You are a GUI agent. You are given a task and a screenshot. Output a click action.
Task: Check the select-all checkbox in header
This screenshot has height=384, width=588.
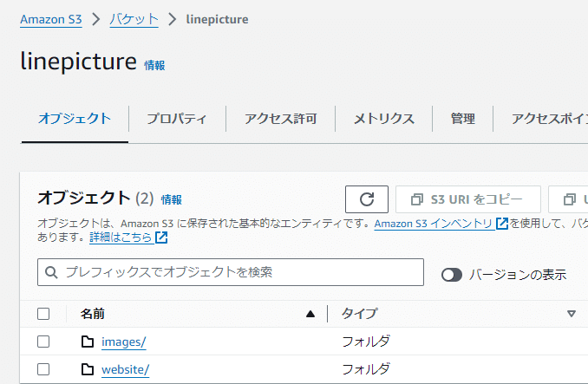(x=43, y=314)
